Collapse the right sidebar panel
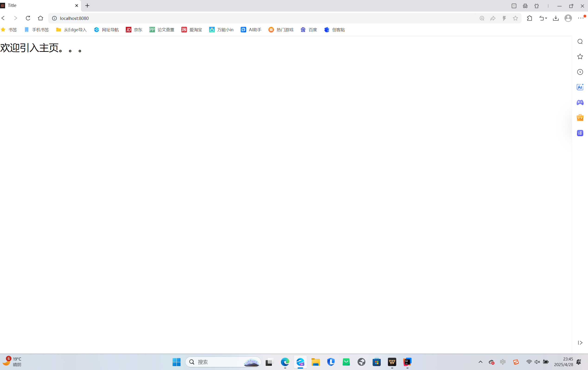Image resolution: width=588 pixels, height=370 pixels. tap(580, 343)
